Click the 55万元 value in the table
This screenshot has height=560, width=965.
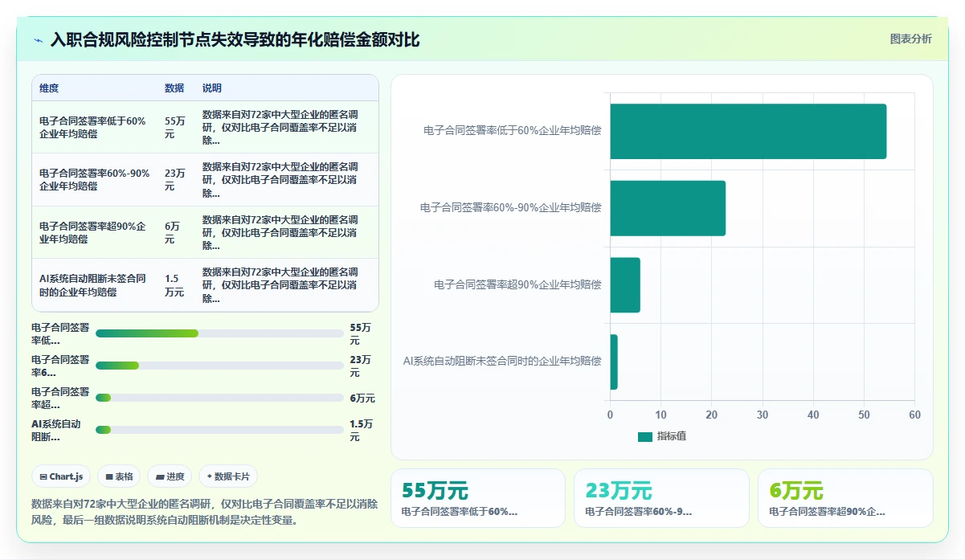pos(175,128)
